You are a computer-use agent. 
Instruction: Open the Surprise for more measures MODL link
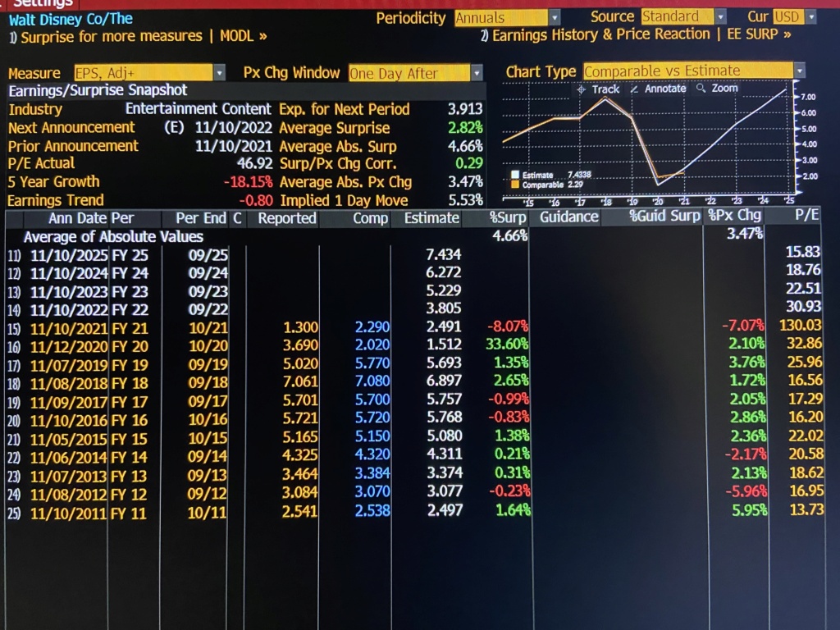pos(138,36)
